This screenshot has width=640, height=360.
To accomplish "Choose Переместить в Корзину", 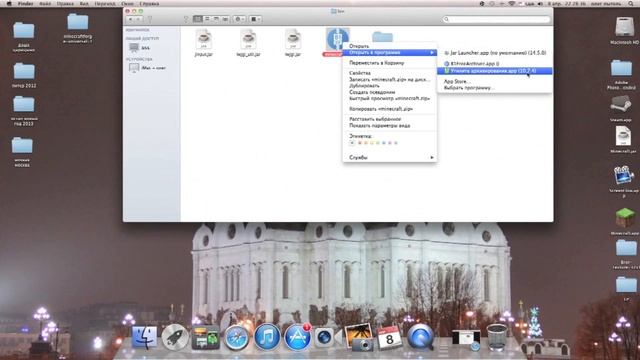I will point(390,63).
